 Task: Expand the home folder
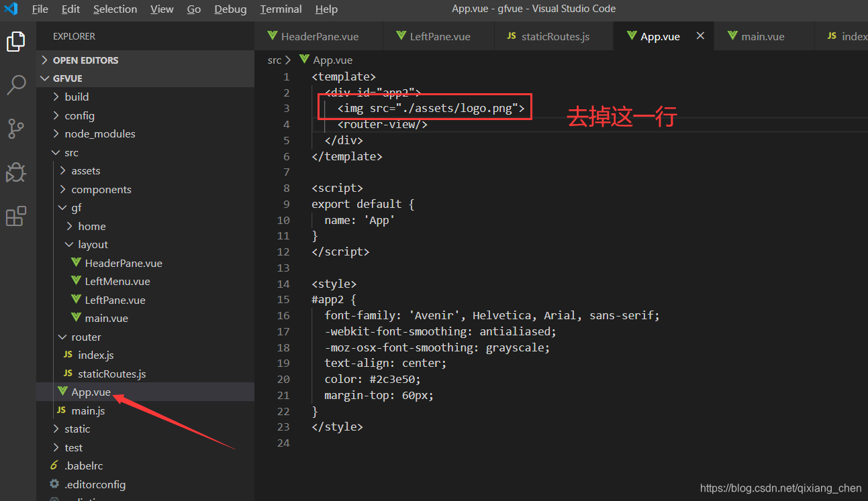[145, 226]
